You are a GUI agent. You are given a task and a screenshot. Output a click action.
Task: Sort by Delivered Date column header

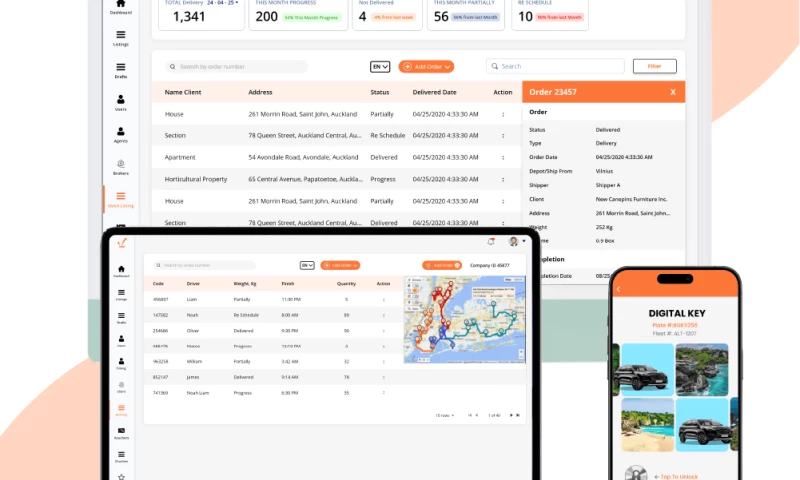[434, 92]
